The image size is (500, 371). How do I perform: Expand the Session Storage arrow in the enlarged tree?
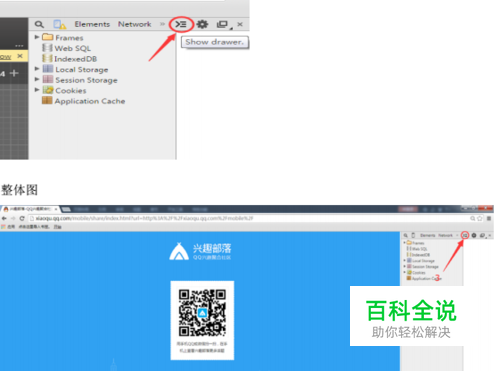[x=37, y=79]
